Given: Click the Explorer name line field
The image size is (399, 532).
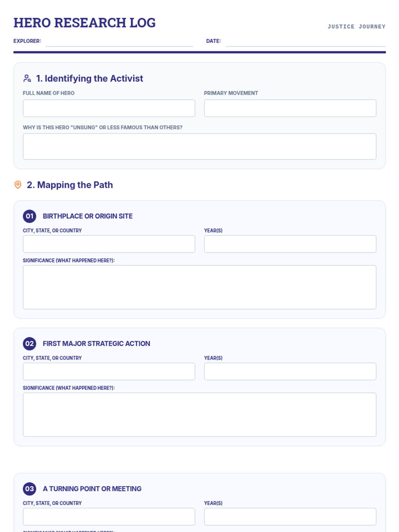Looking at the screenshot, I should (119, 42).
